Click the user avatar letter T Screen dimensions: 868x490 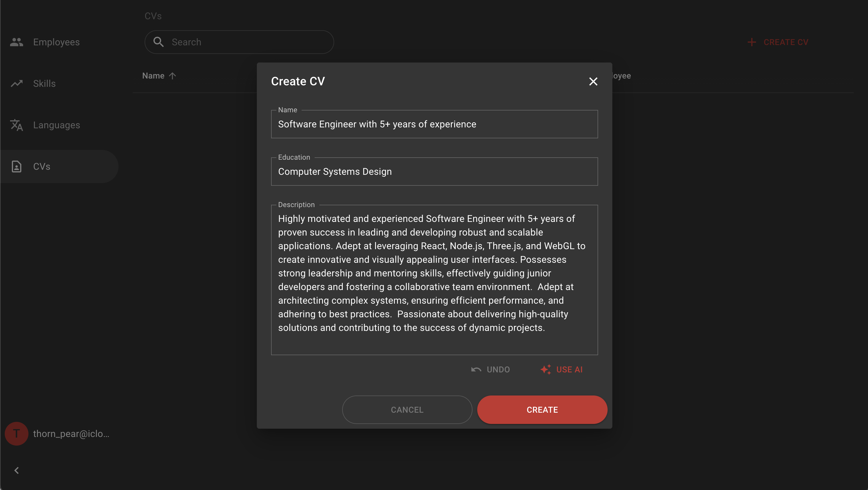[16, 434]
